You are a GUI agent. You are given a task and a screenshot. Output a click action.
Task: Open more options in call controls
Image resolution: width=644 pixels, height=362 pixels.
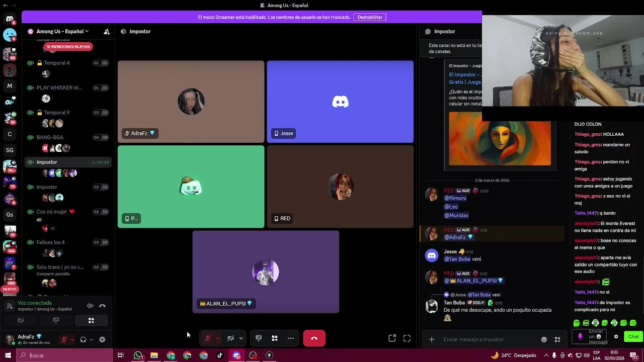coord(291,338)
